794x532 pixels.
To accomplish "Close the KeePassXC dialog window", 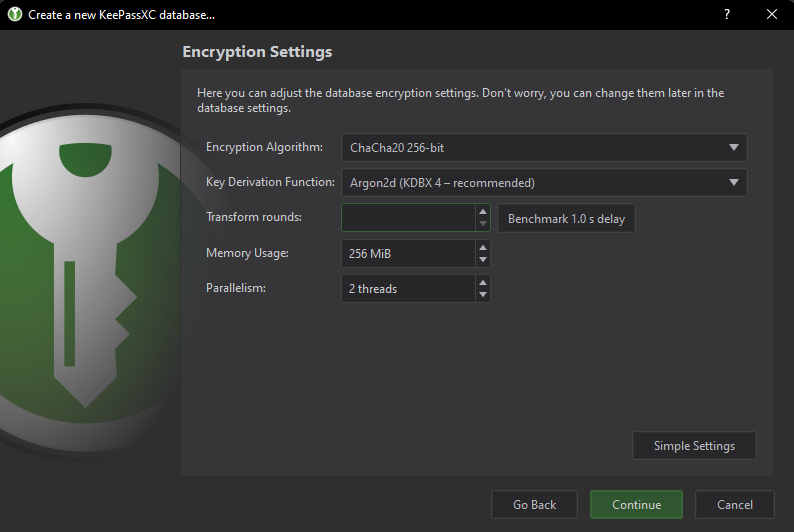I will click(772, 14).
